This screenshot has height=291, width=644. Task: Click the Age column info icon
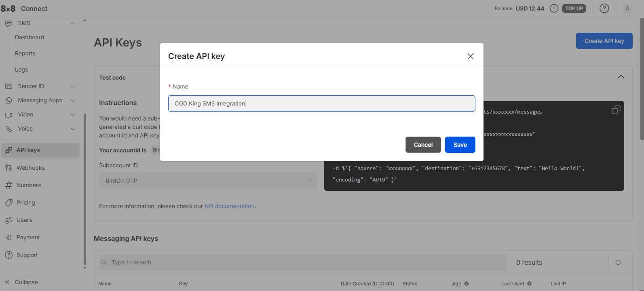click(x=467, y=284)
